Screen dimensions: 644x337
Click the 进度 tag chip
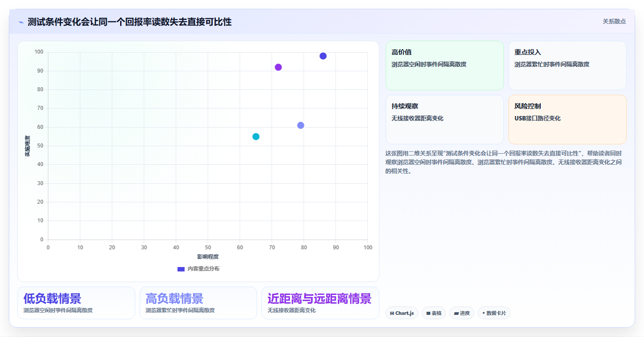coord(462,313)
